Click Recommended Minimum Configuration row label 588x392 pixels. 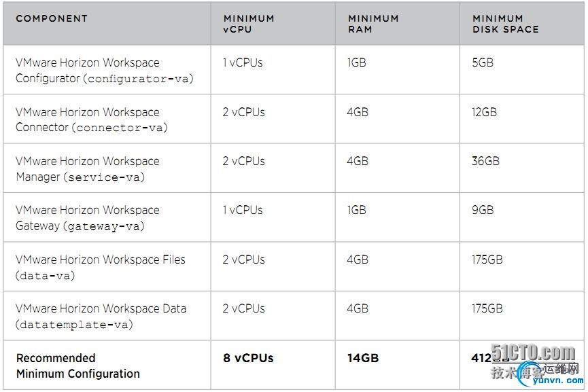78,366
